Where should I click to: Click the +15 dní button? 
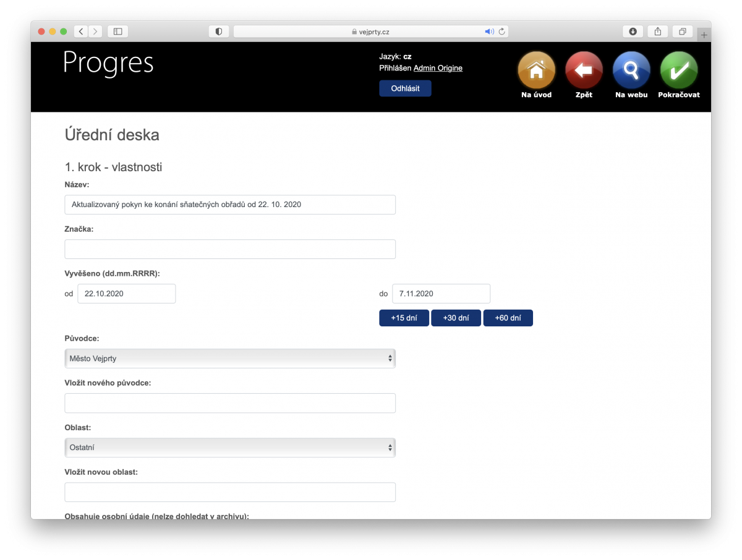(404, 318)
